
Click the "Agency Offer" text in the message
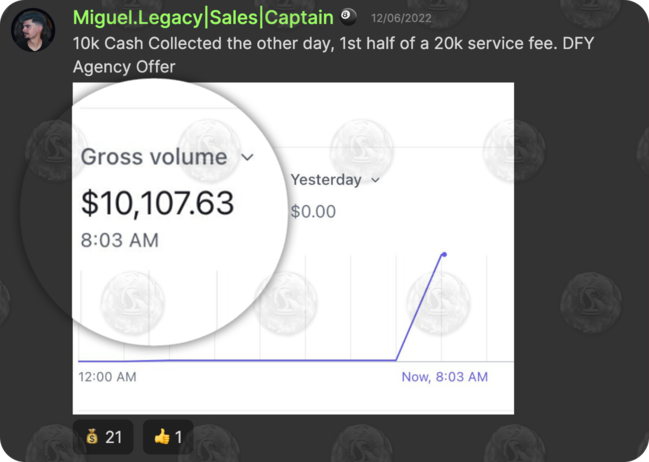pyautogui.click(x=124, y=67)
